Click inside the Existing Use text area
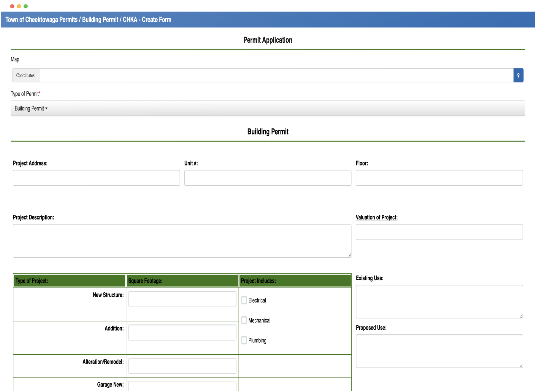The image size is (536, 392). tap(439, 301)
